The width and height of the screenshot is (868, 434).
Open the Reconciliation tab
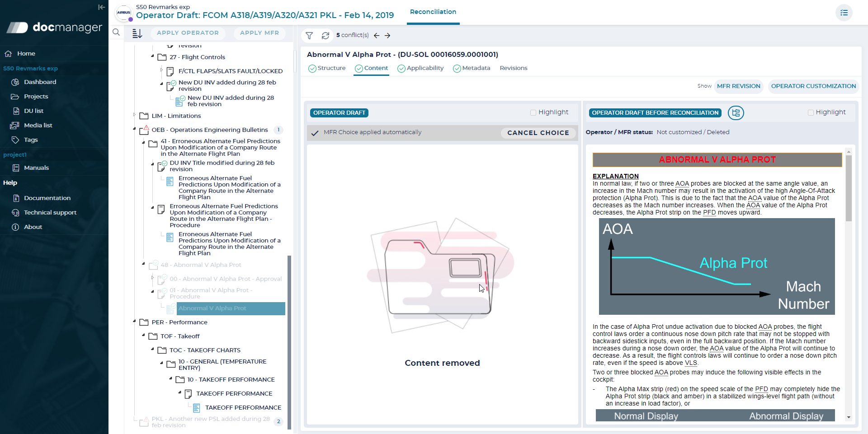[433, 12]
